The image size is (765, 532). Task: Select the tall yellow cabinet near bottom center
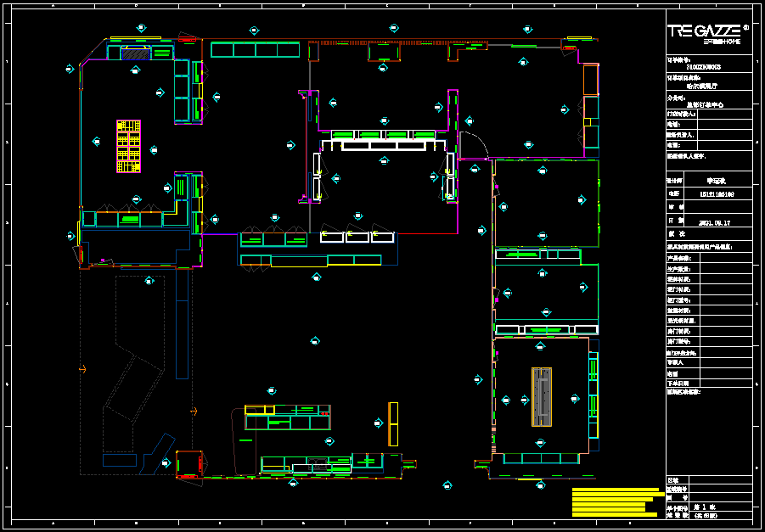(393, 423)
